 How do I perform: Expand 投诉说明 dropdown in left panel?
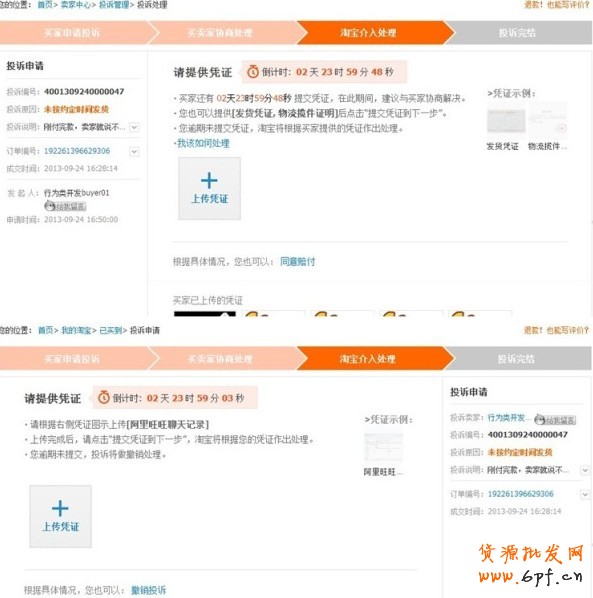[x=134, y=127]
